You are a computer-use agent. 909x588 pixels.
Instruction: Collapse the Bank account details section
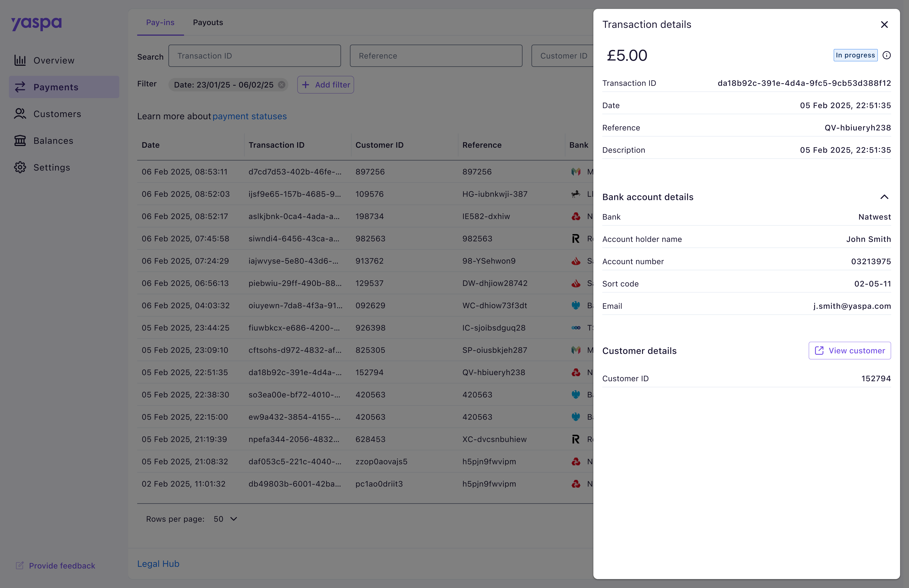pos(884,197)
